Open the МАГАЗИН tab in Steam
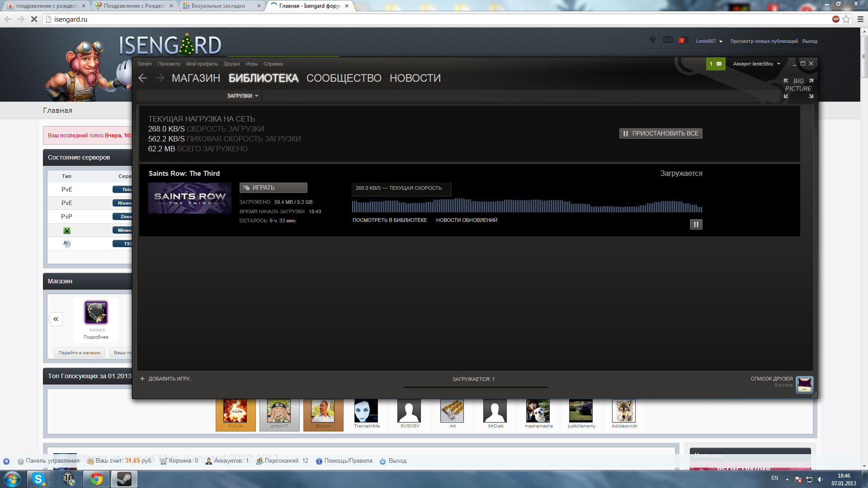Viewport: 868px width, 488px height. point(196,78)
